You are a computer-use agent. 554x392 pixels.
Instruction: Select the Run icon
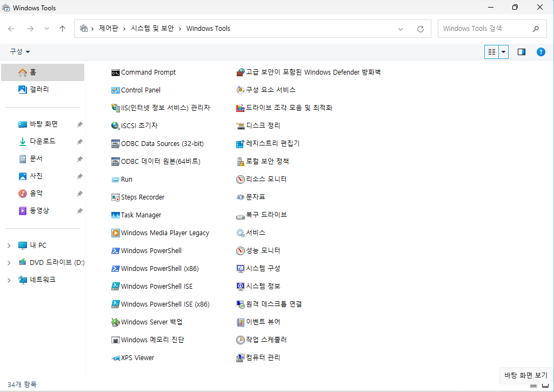coord(115,180)
